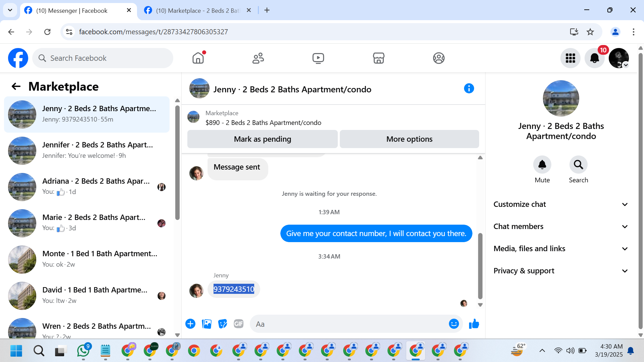Open Jennifer's 2 Beds 2 Baths conversation

[87, 151]
